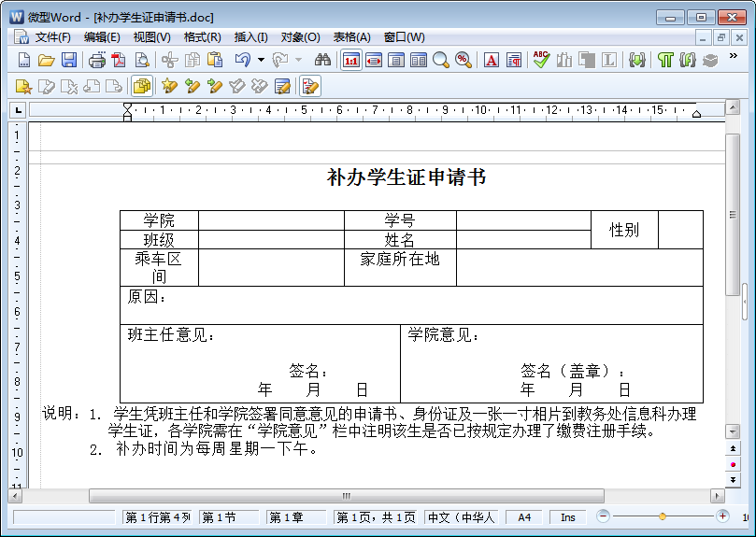Open the 对象(O) menu
The height and width of the screenshot is (537, 756).
(x=300, y=37)
